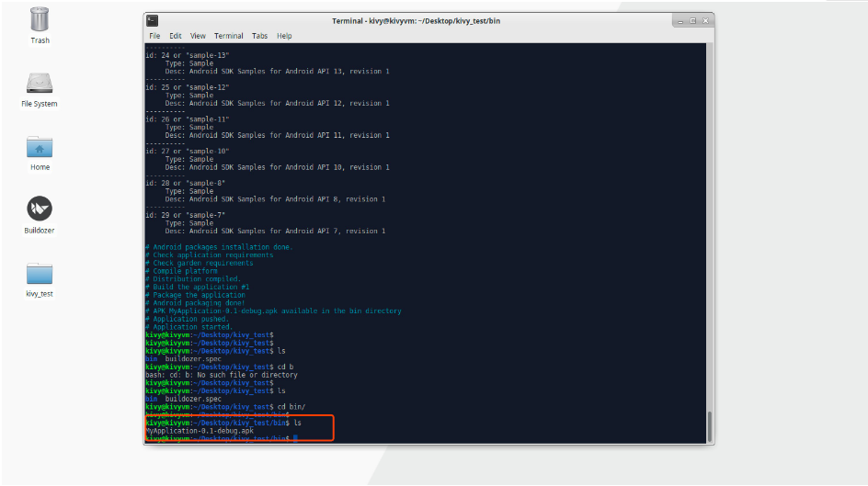Click the 'id: 24 or "sample-13"' line
This screenshot has height=486, width=868.
187,55
